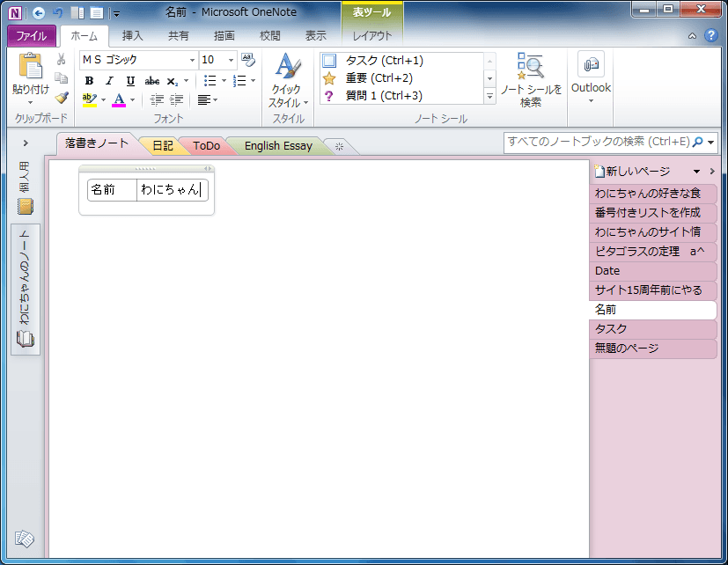Increase indent of paragraph

point(176,99)
